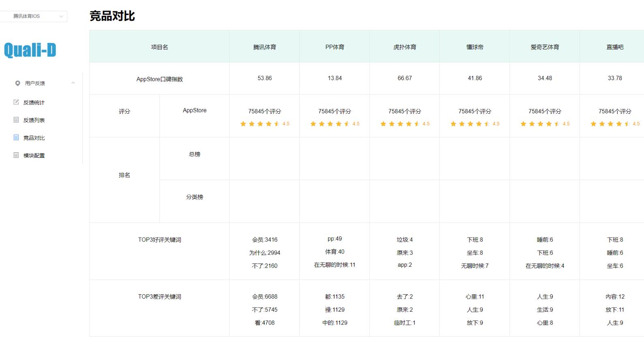Click the 直播吧 column header
644x342 pixels.
click(x=614, y=47)
